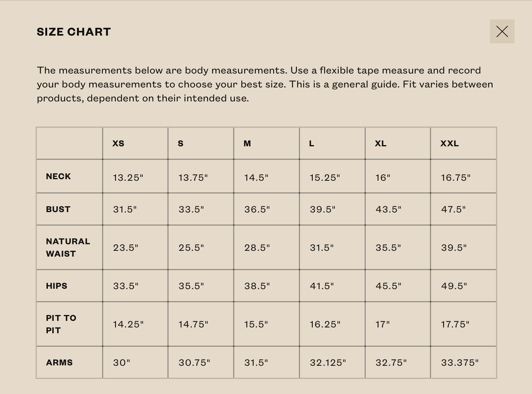Click the 49.5" hips value
Viewport: 532px width, 394px height.
(454, 286)
